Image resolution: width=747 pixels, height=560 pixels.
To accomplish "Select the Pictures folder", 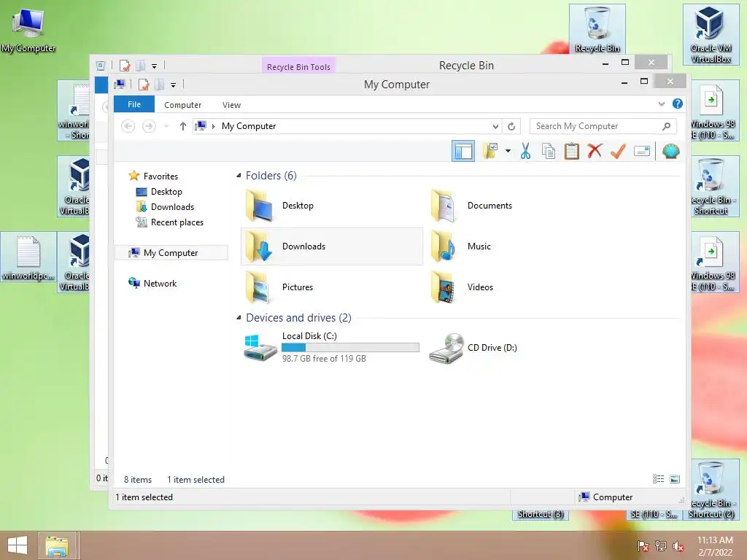I will click(331, 287).
